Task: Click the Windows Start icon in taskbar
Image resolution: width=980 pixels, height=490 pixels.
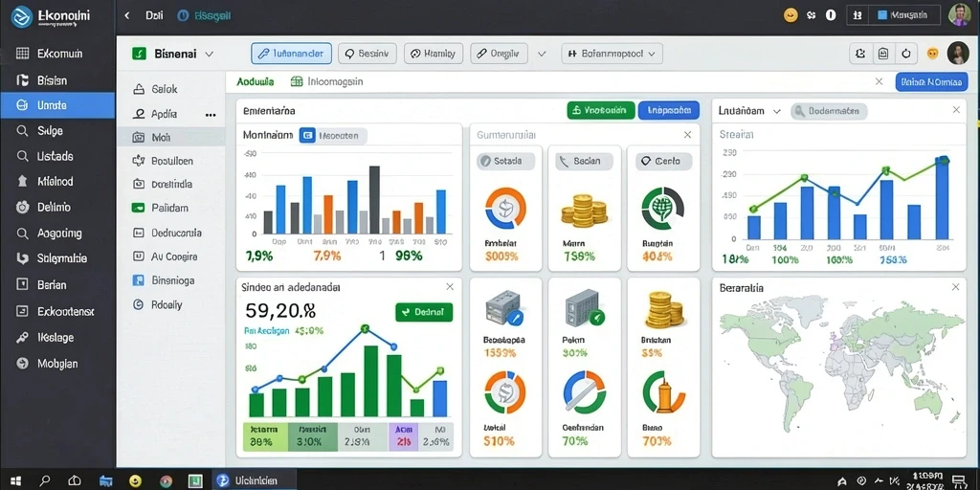Action: coord(15,480)
